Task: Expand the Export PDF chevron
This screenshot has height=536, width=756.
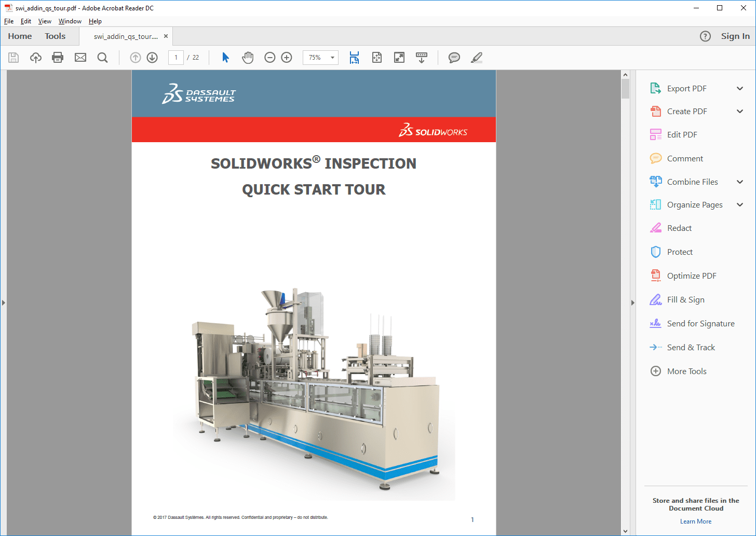Action: [740, 89]
